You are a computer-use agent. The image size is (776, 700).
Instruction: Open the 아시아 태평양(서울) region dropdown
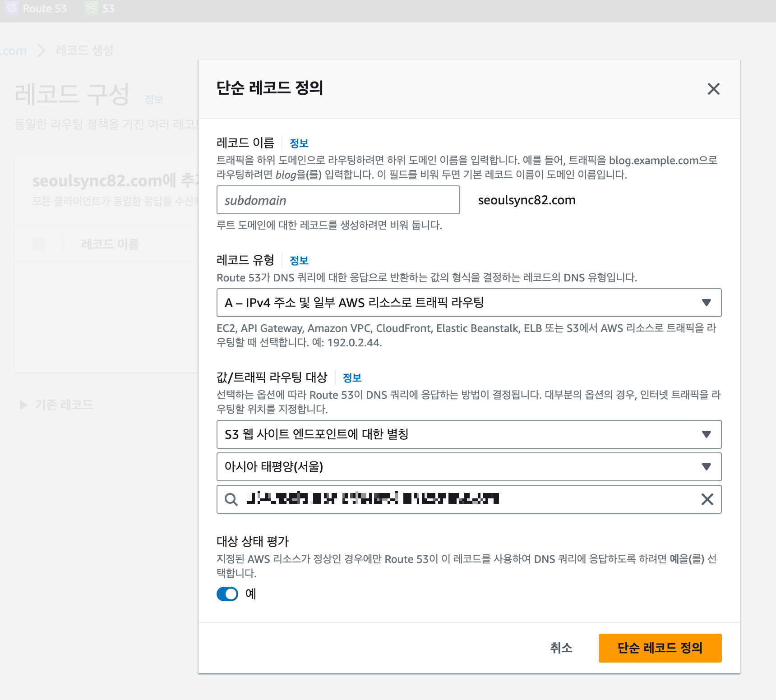point(469,467)
